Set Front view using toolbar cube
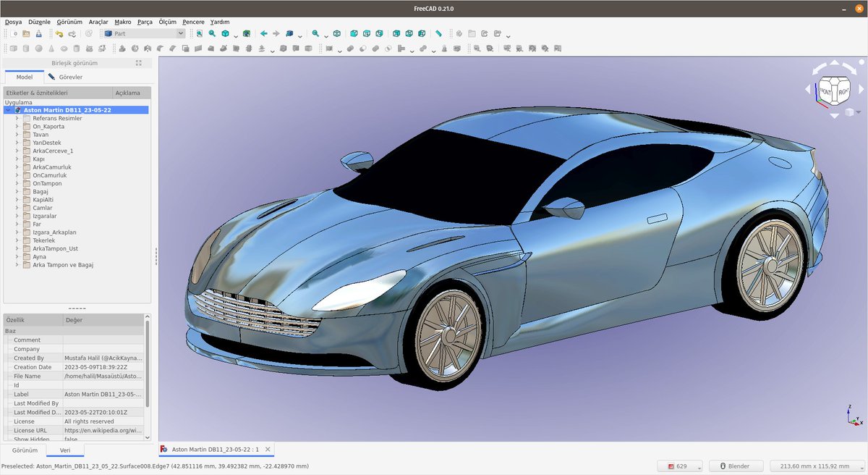 [x=354, y=33]
